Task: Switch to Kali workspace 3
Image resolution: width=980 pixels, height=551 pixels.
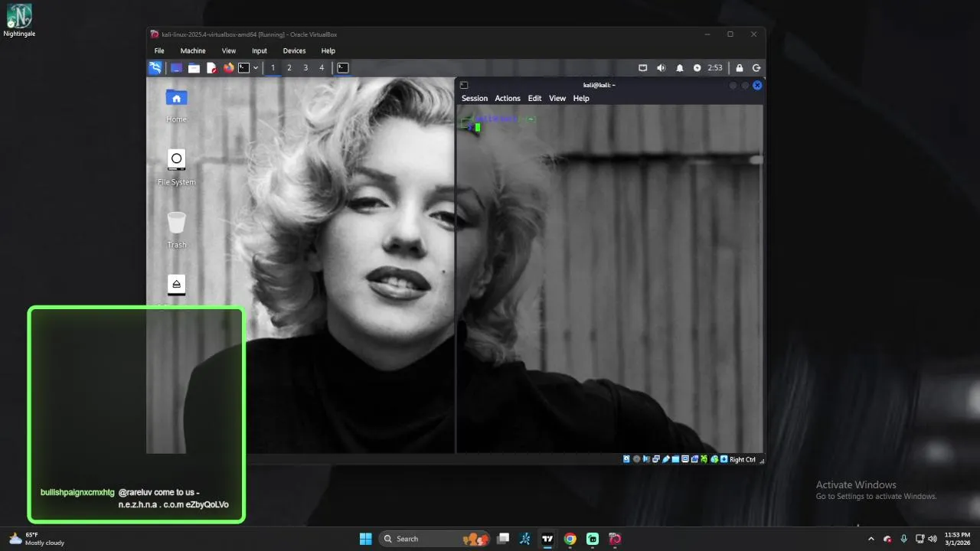Action: click(305, 68)
